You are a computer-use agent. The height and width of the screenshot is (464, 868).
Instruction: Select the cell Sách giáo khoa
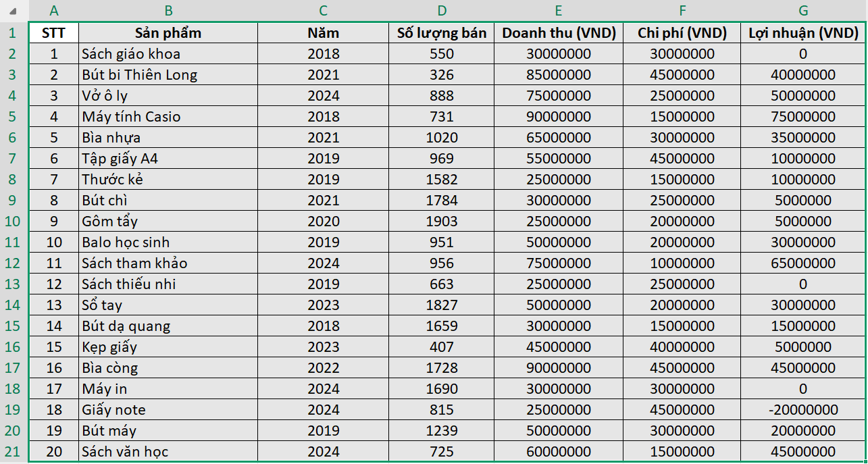click(x=168, y=54)
